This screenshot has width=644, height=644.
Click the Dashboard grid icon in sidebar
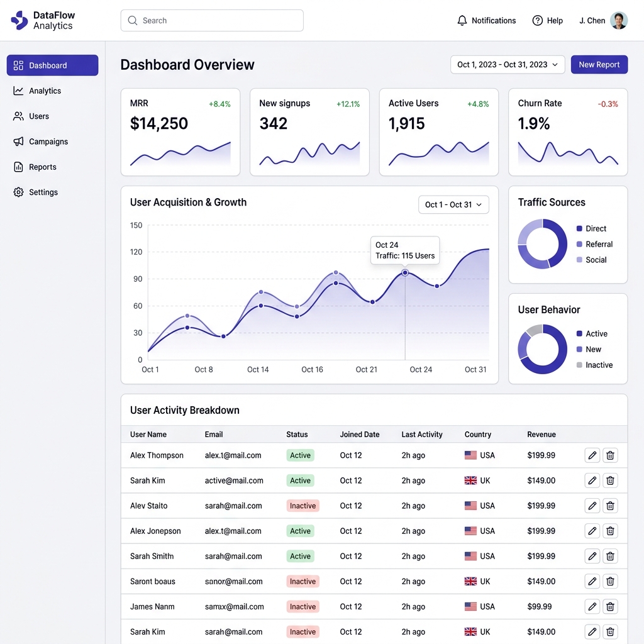click(x=18, y=65)
